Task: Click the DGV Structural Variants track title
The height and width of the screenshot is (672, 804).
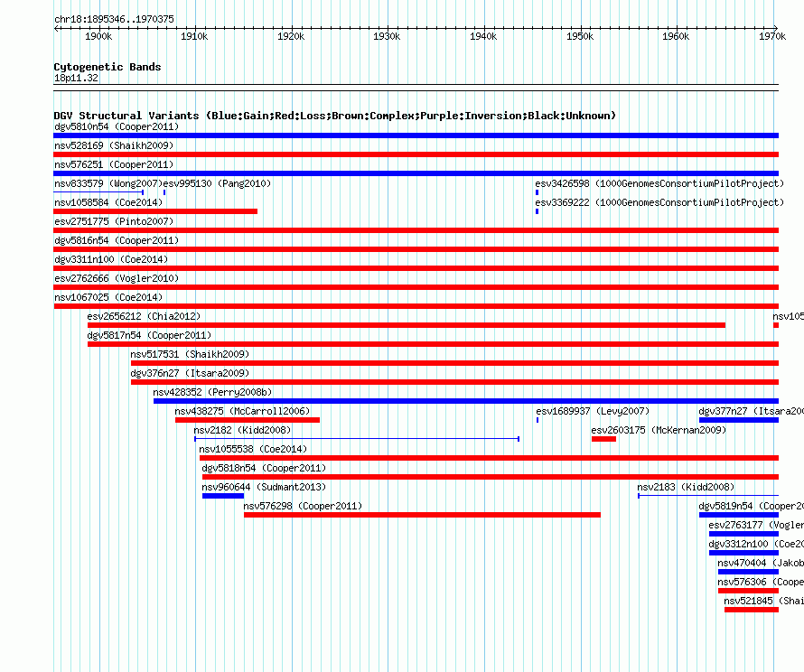Action: tap(334, 116)
